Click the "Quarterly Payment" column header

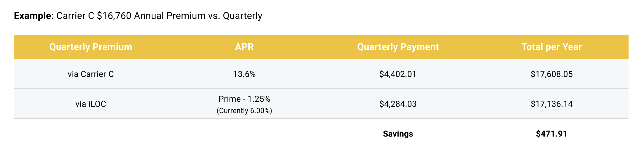point(398,47)
